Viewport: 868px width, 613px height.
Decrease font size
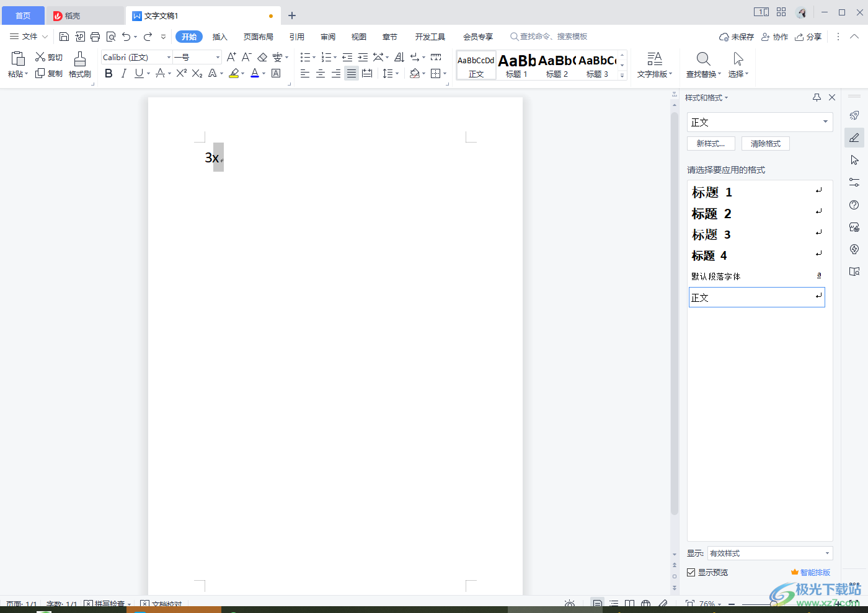(x=246, y=57)
